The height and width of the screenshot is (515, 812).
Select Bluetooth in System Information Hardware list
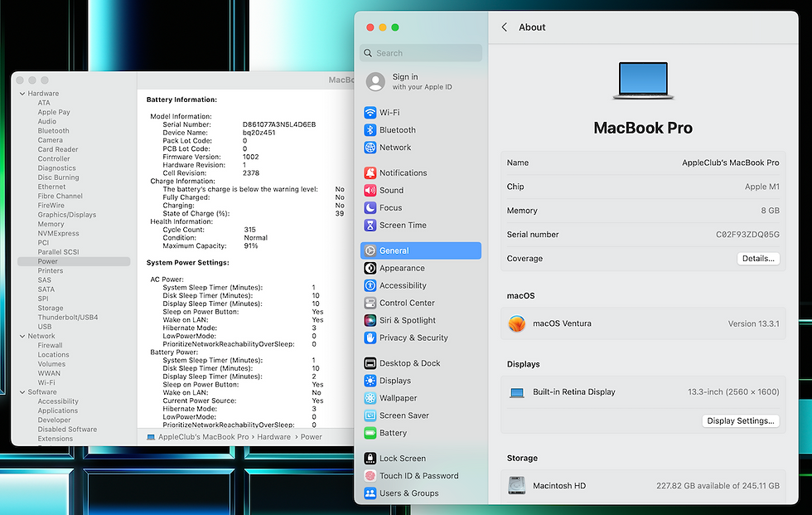[x=53, y=131]
